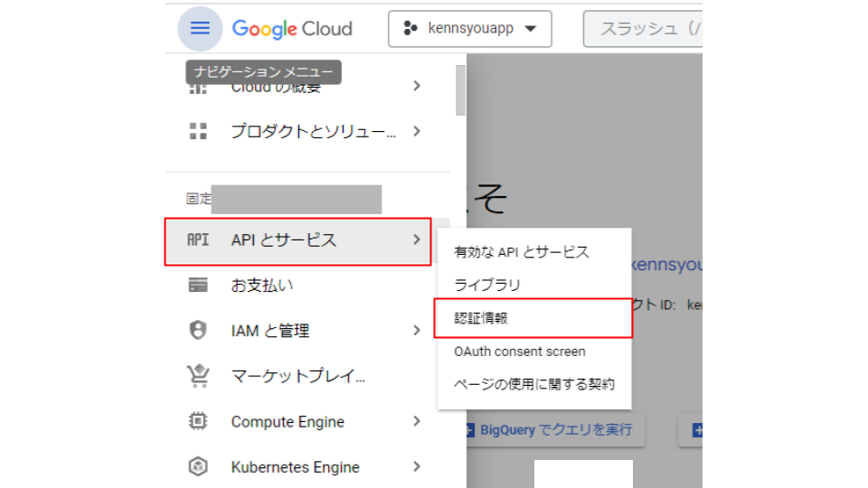
Task: Click the API icon in sidebar
Action: [198, 239]
